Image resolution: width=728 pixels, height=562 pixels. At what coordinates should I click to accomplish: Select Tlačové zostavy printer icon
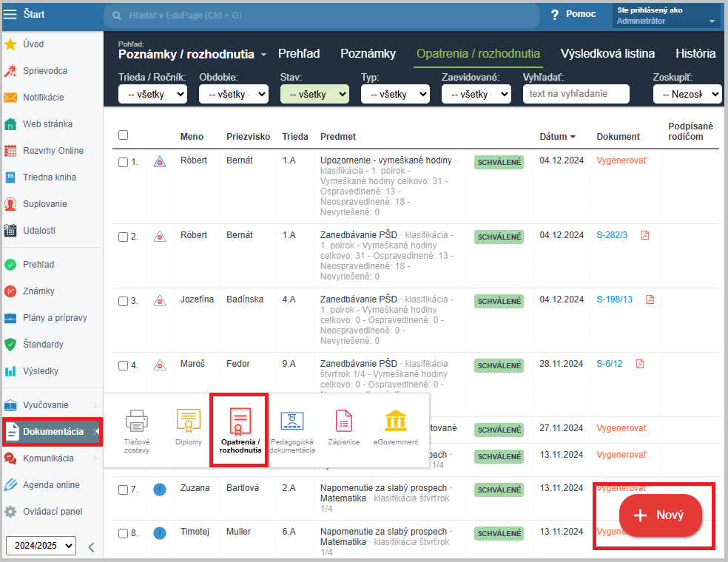137,421
